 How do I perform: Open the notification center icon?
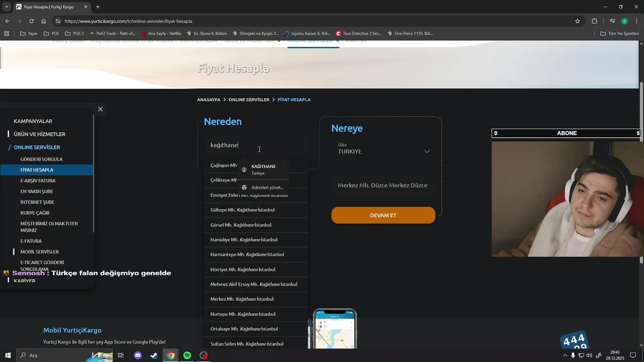coord(633,355)
